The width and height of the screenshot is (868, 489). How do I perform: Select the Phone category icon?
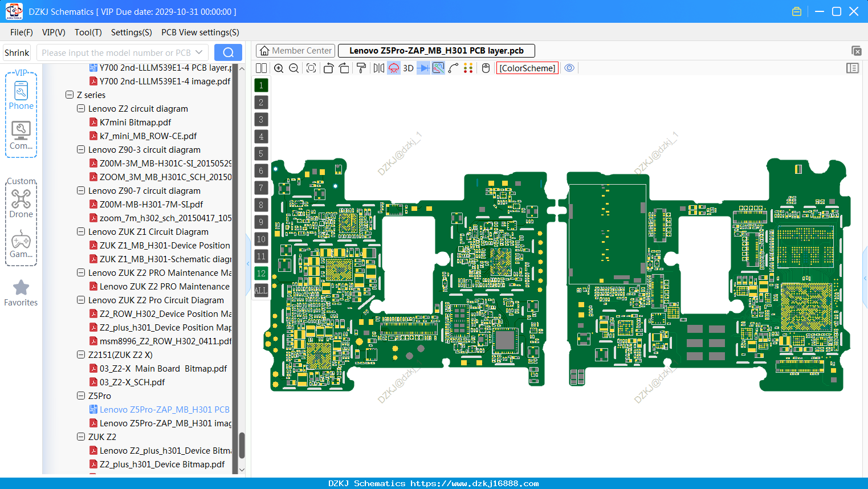tap(21, 96)
